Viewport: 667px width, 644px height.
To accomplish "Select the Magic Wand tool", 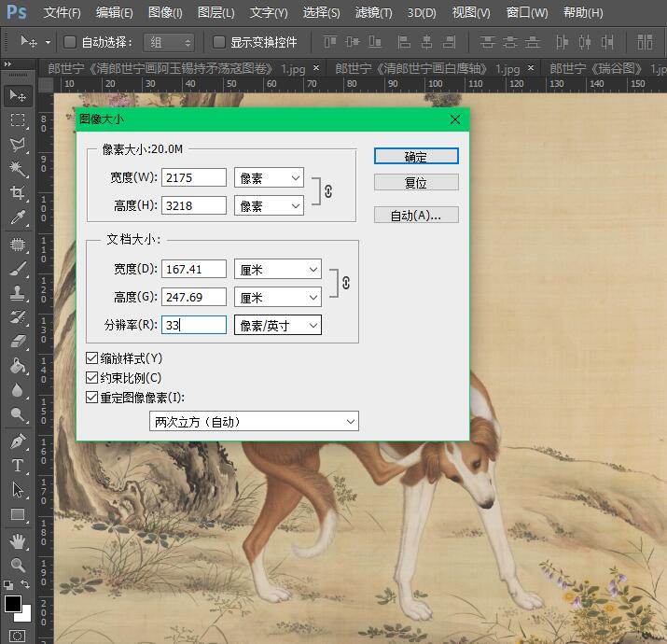I will pyautogui.click(x=18, y=169).
